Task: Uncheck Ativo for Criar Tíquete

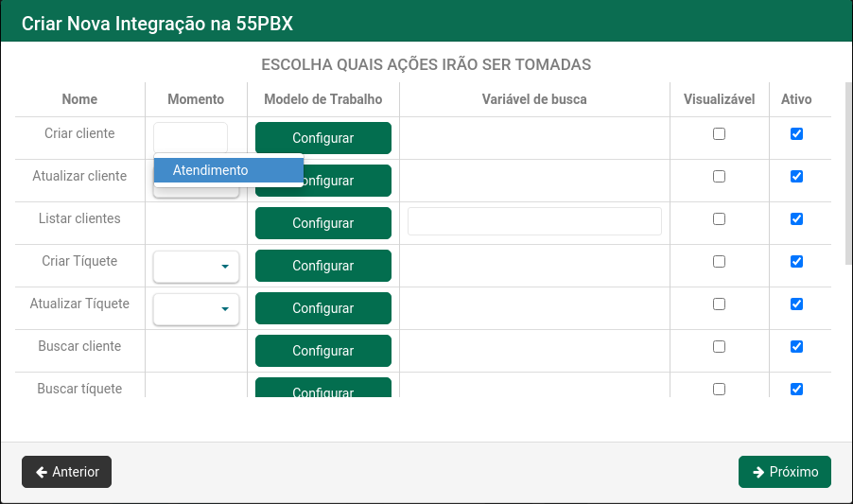Action: point(796,262)
